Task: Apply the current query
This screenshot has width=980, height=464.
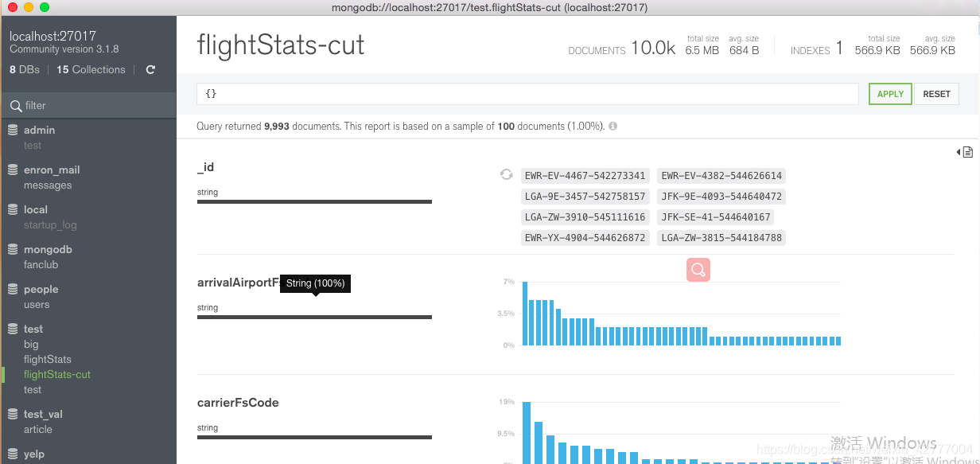Action: click(x=890, y=94)
